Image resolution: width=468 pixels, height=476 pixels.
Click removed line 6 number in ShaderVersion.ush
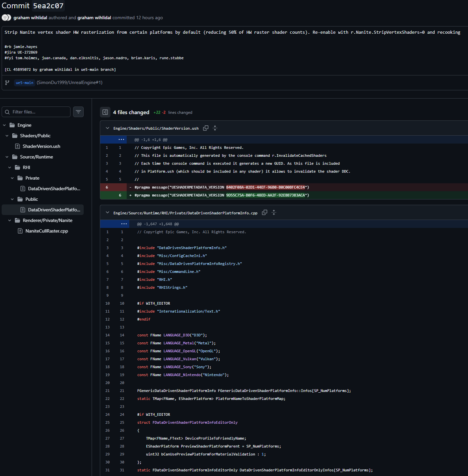107,187
